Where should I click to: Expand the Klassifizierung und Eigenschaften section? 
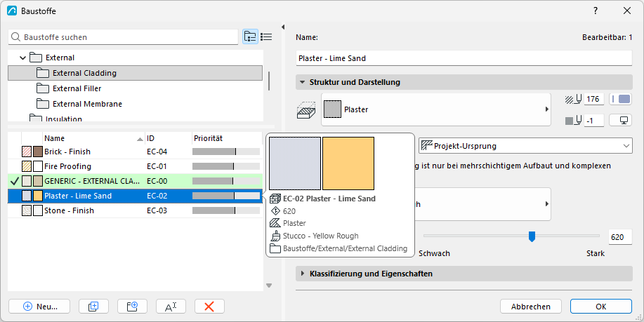point(302,274)
